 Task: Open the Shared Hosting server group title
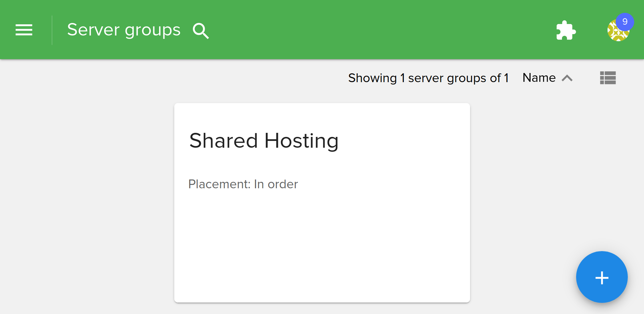264,141
